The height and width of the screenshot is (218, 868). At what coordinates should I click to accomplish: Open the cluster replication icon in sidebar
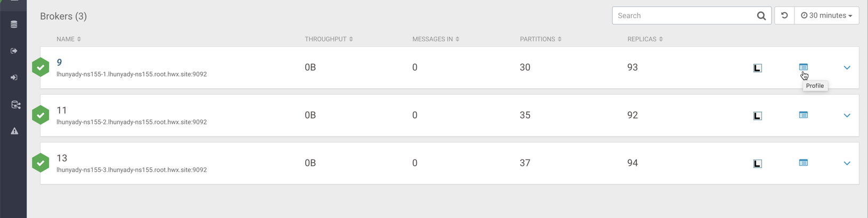(x=15, y=105)
